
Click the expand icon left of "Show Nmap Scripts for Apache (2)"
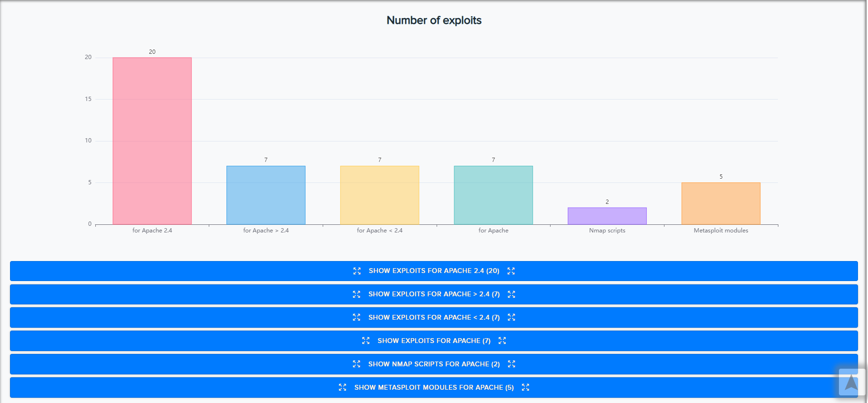pyautogui.click(x=357, y=364)
